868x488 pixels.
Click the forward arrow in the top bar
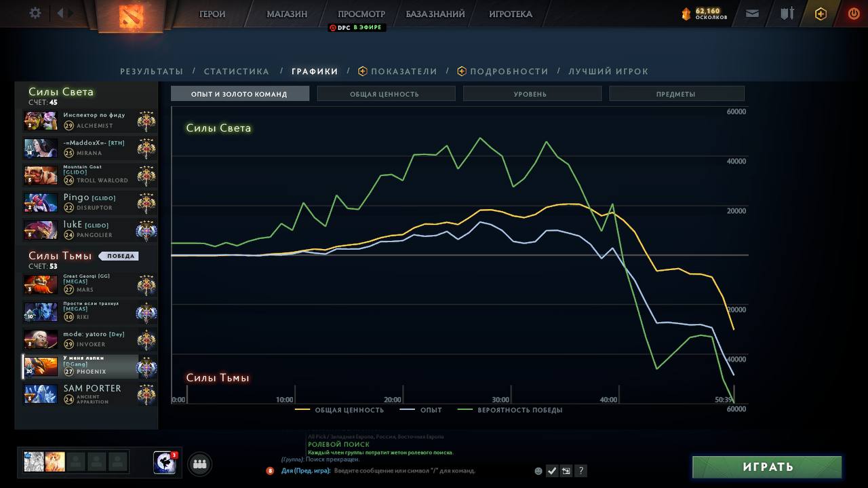(71, 13)
